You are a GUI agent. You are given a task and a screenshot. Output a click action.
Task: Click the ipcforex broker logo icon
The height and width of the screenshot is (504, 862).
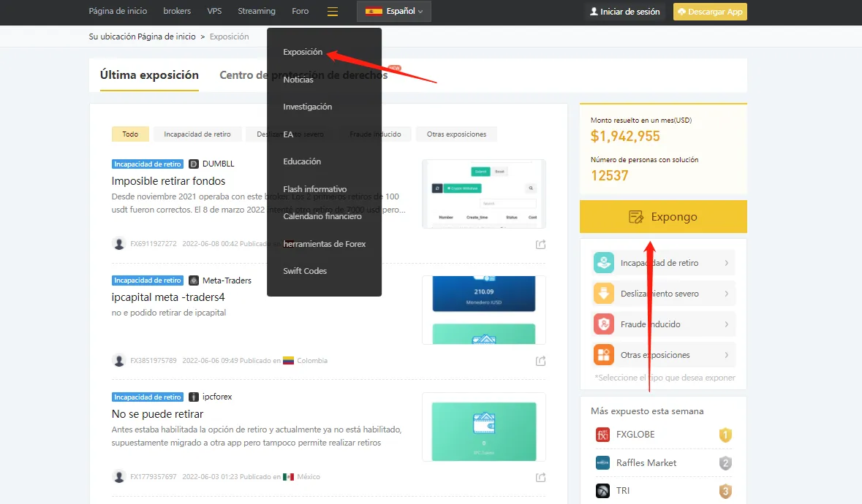(194, 397)
